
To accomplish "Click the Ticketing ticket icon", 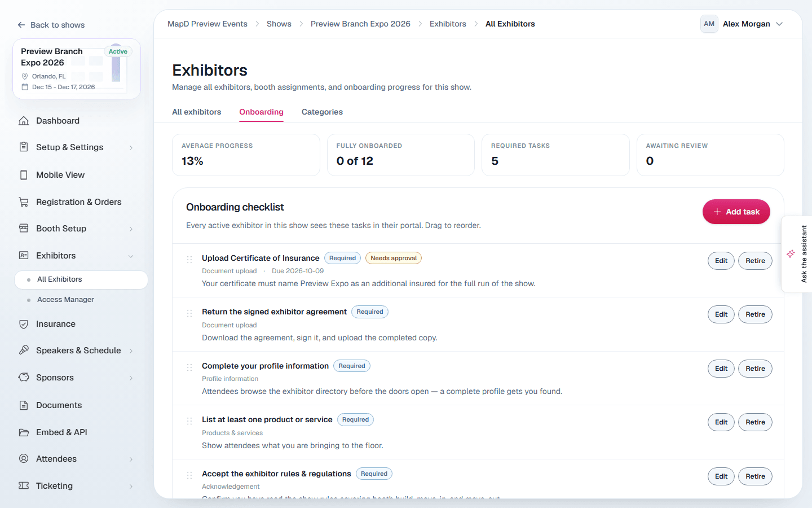I will coord(24,486).
